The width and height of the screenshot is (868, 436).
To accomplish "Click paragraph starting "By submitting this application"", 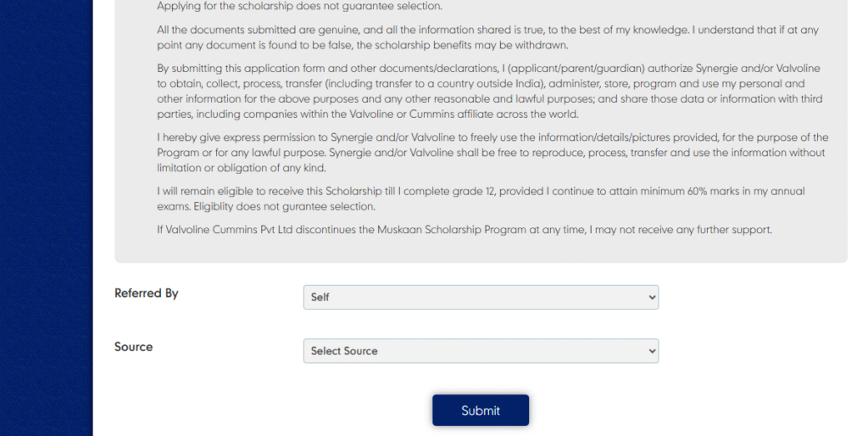I will click(487, 91).
